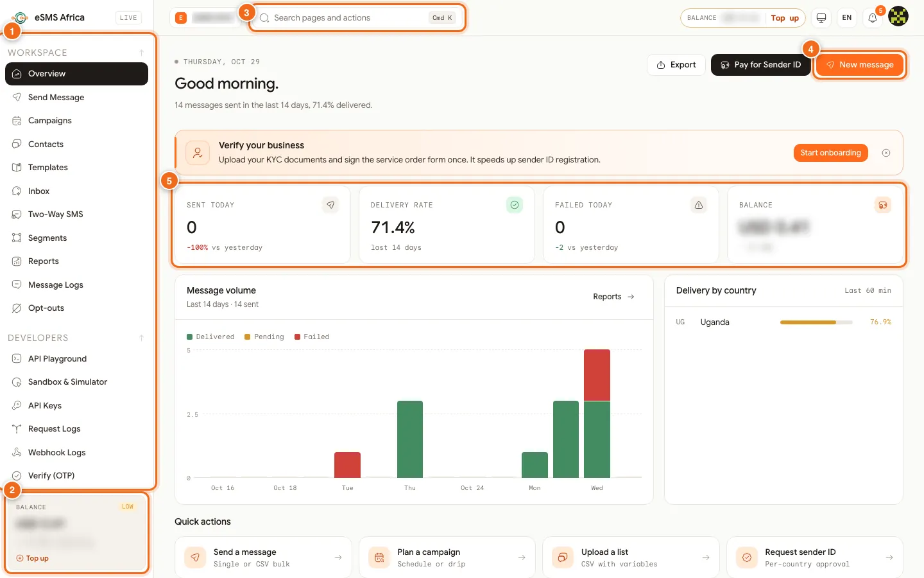Click the Export button
Image resolution: width=924 pixels, height=578 pixels.
676,65
